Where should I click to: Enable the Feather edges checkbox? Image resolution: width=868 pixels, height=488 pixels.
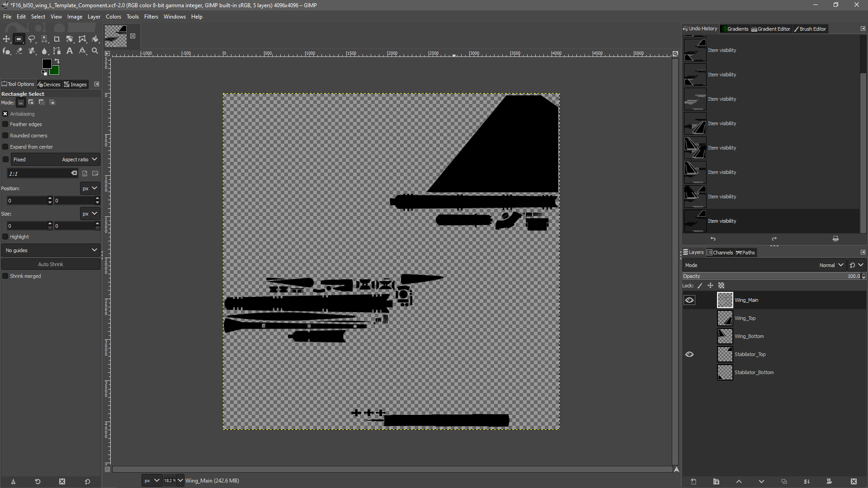[x=5, y=124]
